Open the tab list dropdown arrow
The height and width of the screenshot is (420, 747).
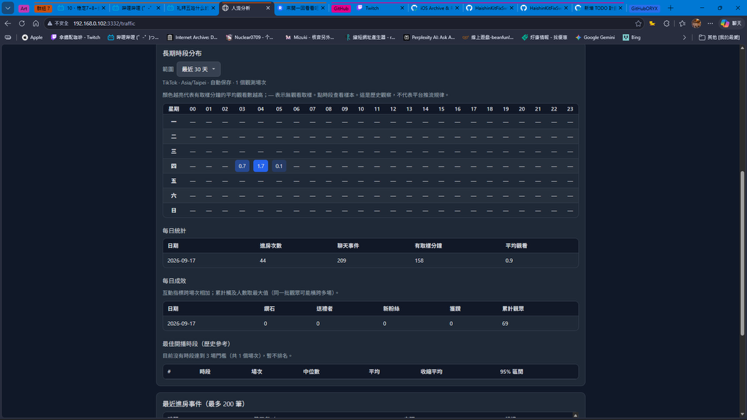pyautogui.click(x=8, y=8)
